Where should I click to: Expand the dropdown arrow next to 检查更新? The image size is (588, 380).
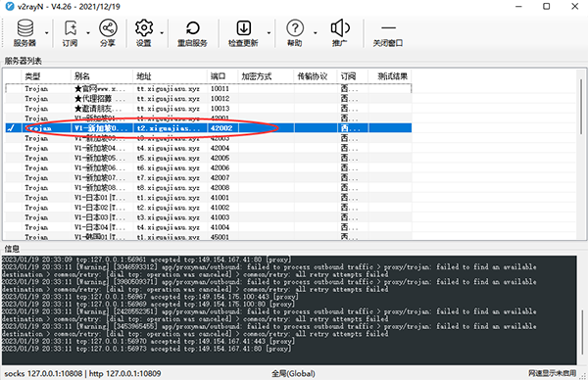269,33
